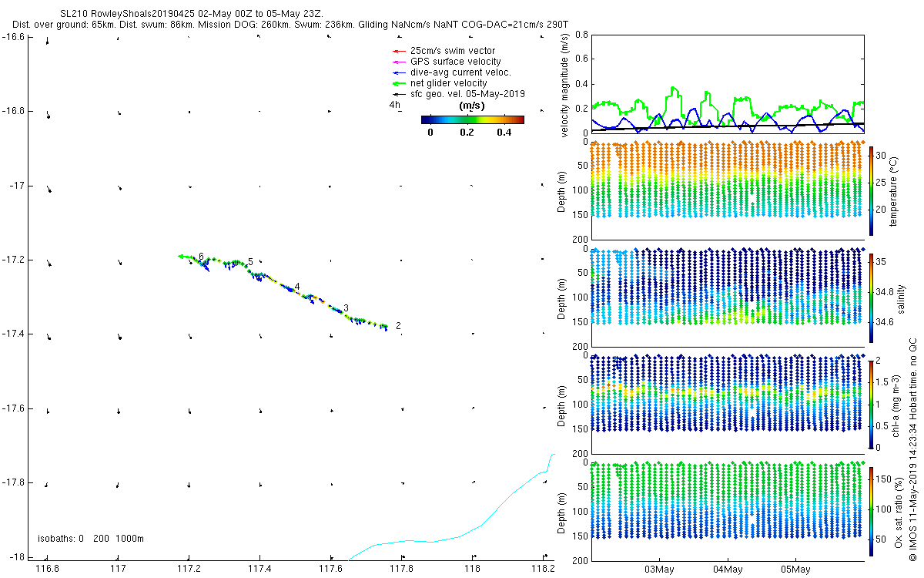
Task: Click the temperature depth-section plot
Action: click(727, 190)
